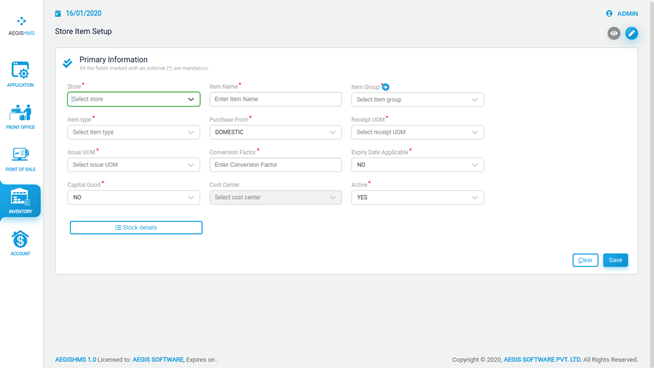Open the Front Office module icon
Viewport: 654px width, 368px height.
point(20,113)
